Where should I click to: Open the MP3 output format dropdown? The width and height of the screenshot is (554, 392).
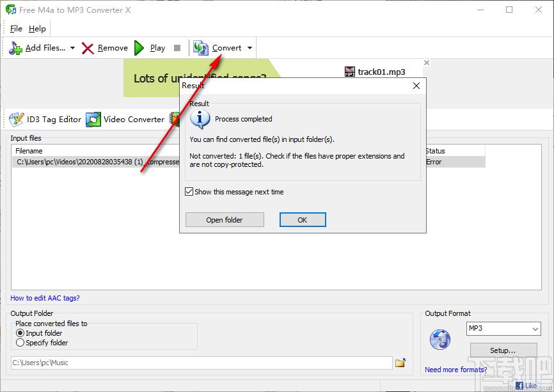pyautogui.click(x=503, y=329)
